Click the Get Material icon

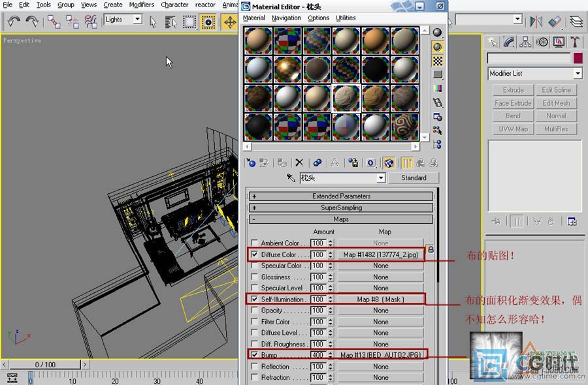250,162
